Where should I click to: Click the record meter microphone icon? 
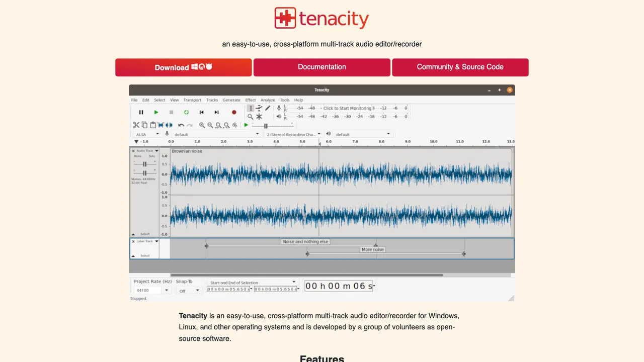279,108
